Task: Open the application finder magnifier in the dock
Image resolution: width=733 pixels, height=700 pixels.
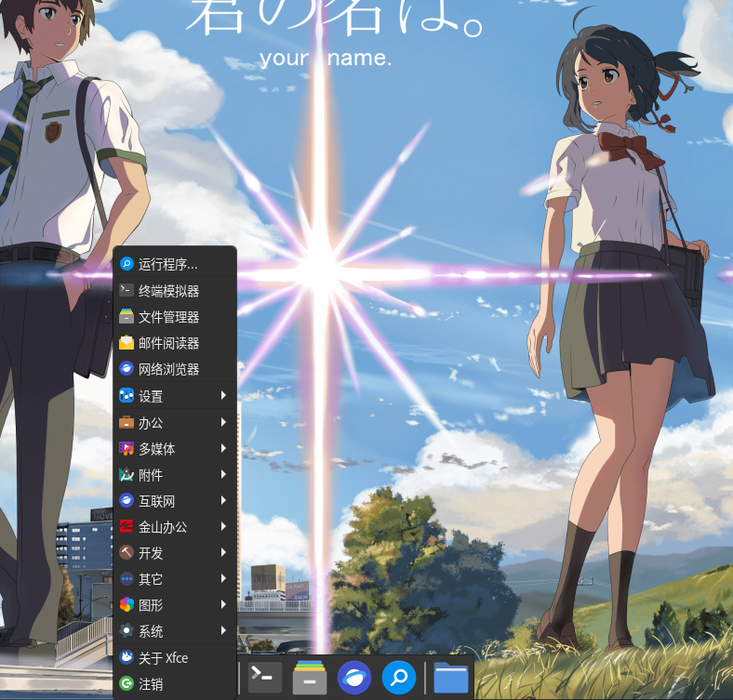Action: pyautogui.click(x=399, y=677)
